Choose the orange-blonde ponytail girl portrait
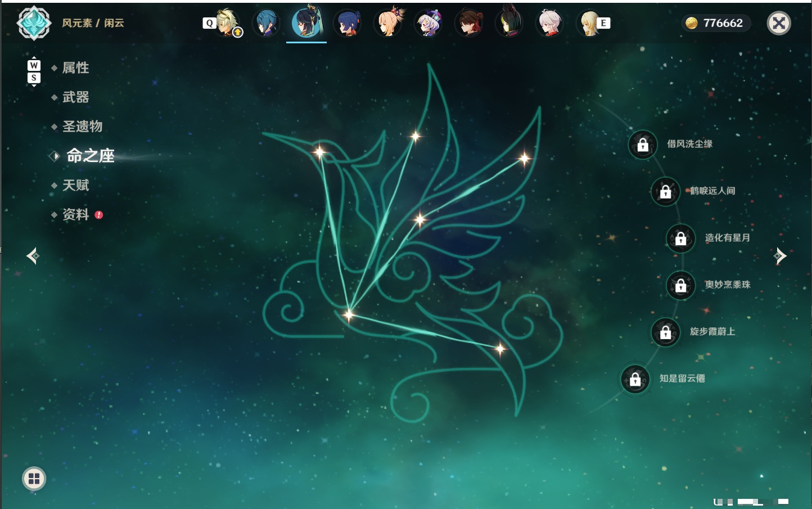812x509 pixels. point(389,23)
